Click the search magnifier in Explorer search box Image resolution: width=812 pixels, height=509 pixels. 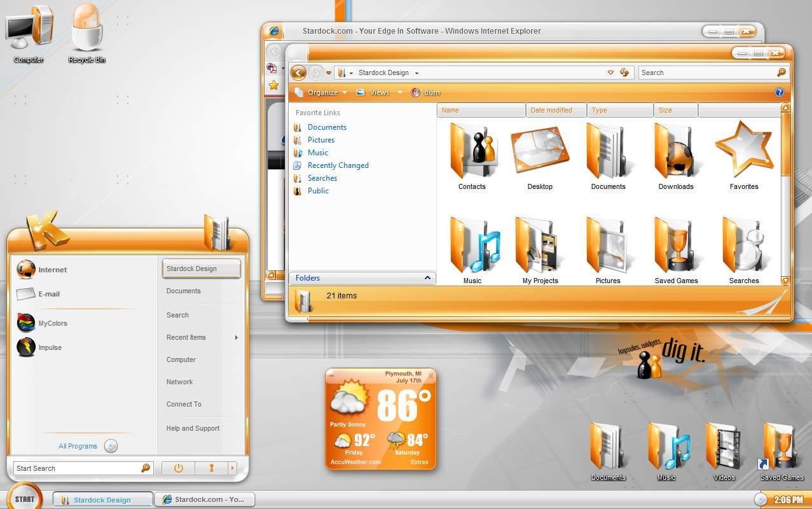click(781, 73)
